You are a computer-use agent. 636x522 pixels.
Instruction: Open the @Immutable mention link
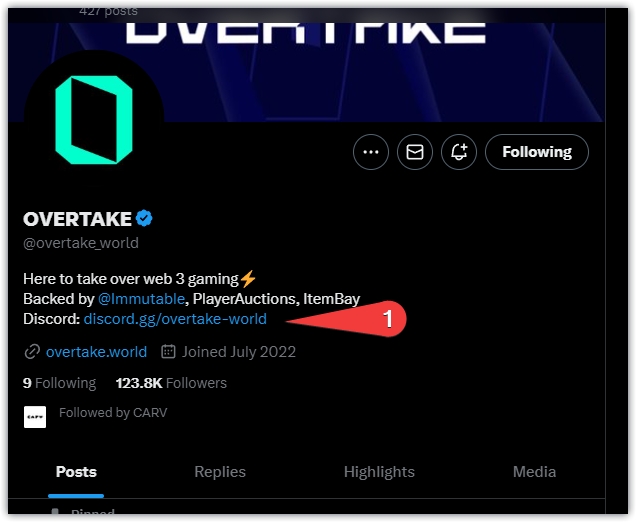tap(141, 299)
